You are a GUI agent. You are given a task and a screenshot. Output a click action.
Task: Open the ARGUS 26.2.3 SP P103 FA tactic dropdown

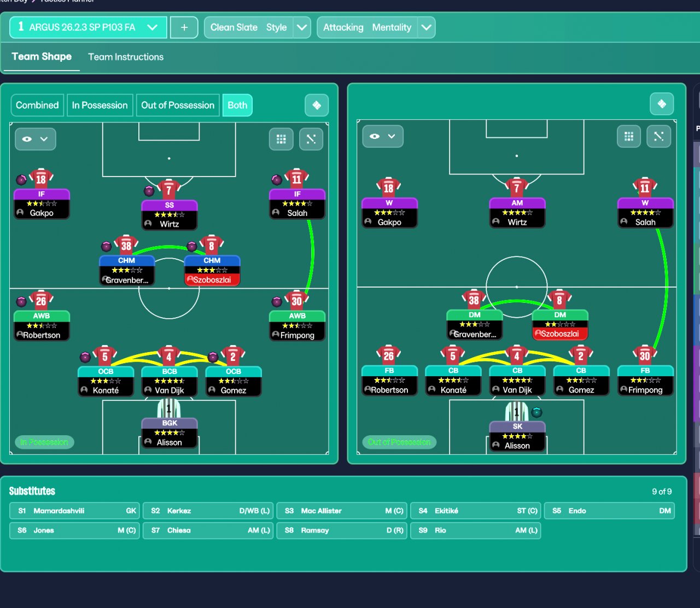[x=88, y=27]
